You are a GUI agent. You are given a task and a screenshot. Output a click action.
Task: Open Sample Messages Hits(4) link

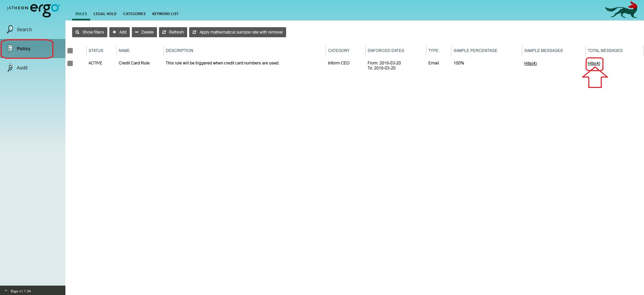coord(530,63)
